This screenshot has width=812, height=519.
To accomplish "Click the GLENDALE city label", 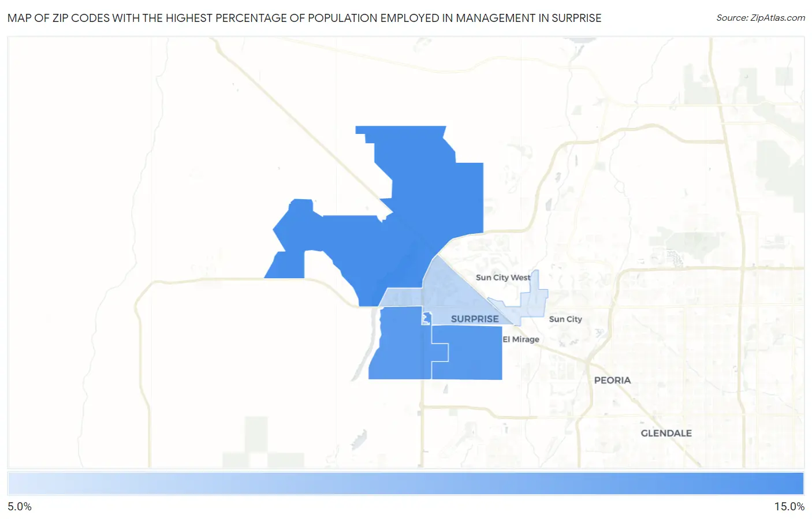I will [x=666, y=433].
